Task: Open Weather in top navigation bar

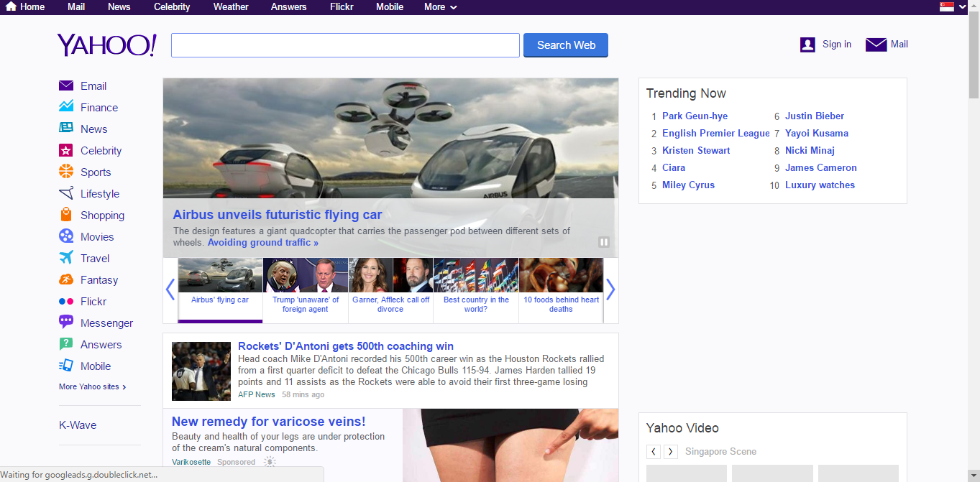Action: [x=231, y=6]
